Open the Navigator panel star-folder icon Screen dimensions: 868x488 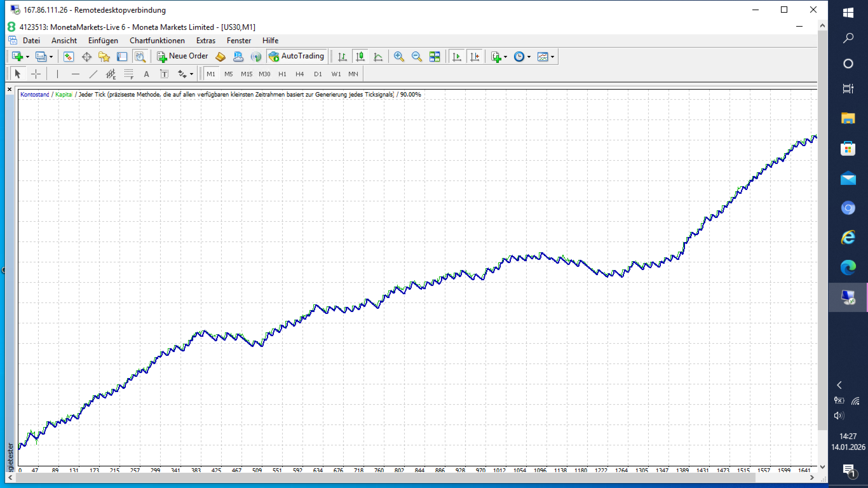coord(104,57)
